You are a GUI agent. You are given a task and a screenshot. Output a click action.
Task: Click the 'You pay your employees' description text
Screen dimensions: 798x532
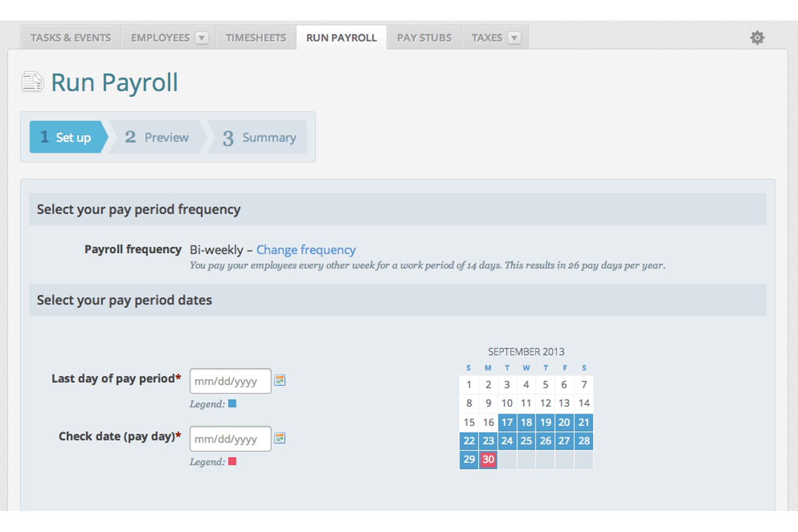coord(427,265)
